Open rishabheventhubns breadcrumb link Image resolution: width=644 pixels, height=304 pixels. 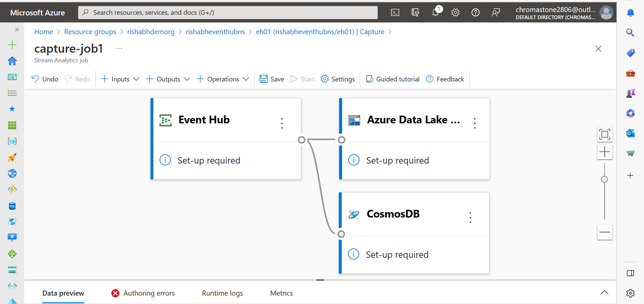(215, 32)
